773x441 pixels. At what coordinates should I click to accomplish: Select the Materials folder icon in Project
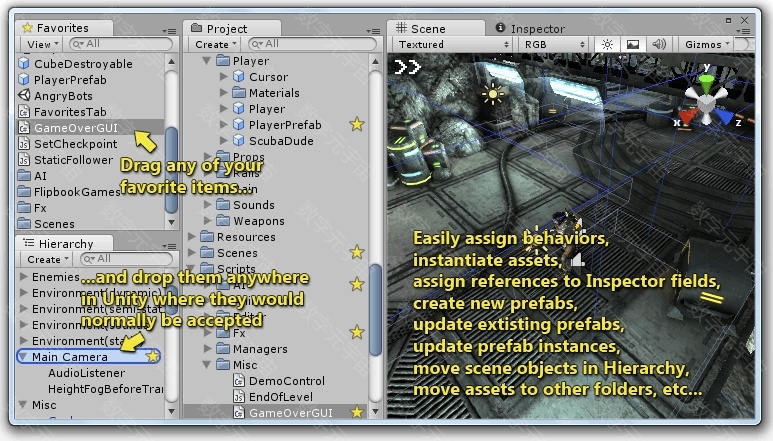tap(239, 93)
